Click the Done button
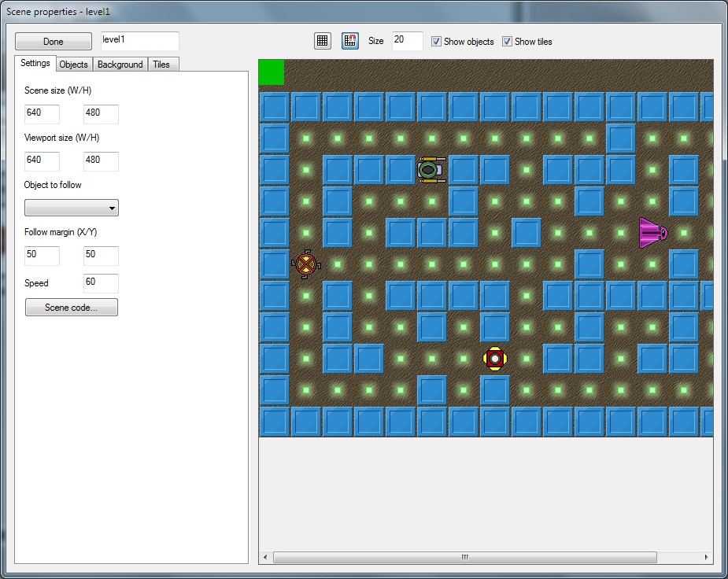This screenshot has width=728, height=579. click(x=53, y=41)
